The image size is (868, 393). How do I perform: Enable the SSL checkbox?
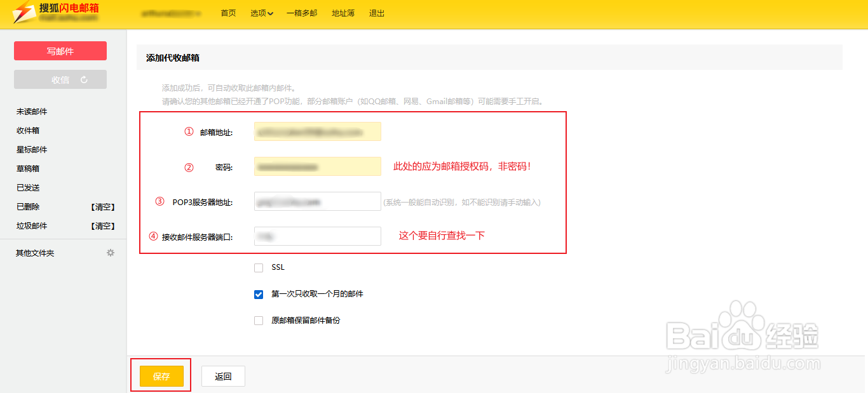[x=259, y=267]
